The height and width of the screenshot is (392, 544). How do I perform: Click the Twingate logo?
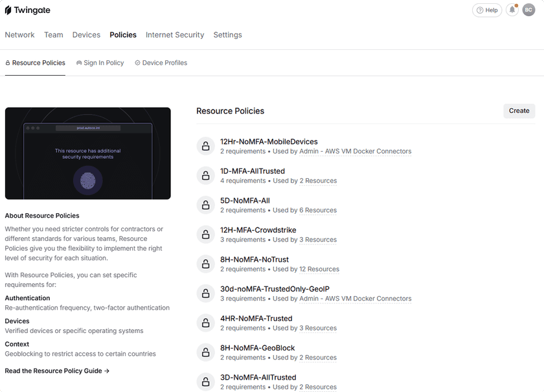click(x=27, y=10)
